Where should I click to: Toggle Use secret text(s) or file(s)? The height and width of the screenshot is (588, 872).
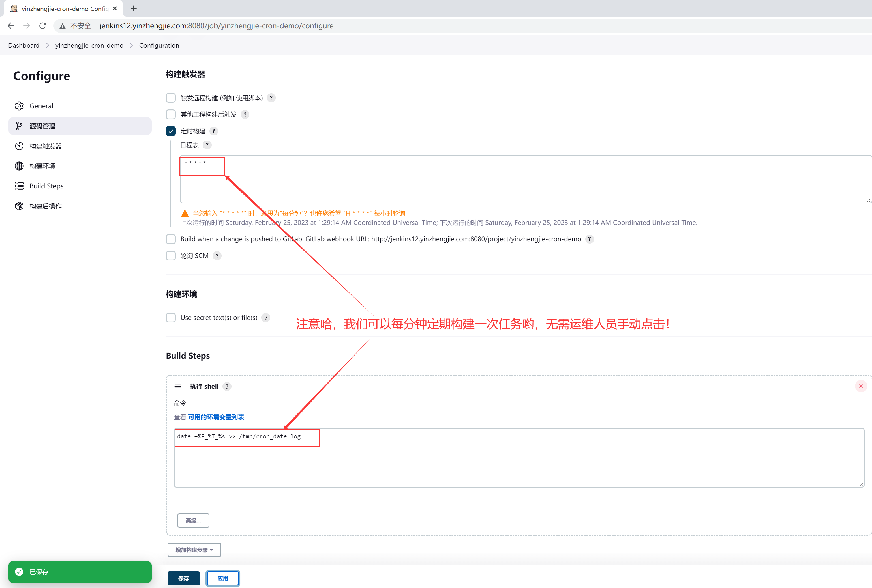click(x=171, y=318)
